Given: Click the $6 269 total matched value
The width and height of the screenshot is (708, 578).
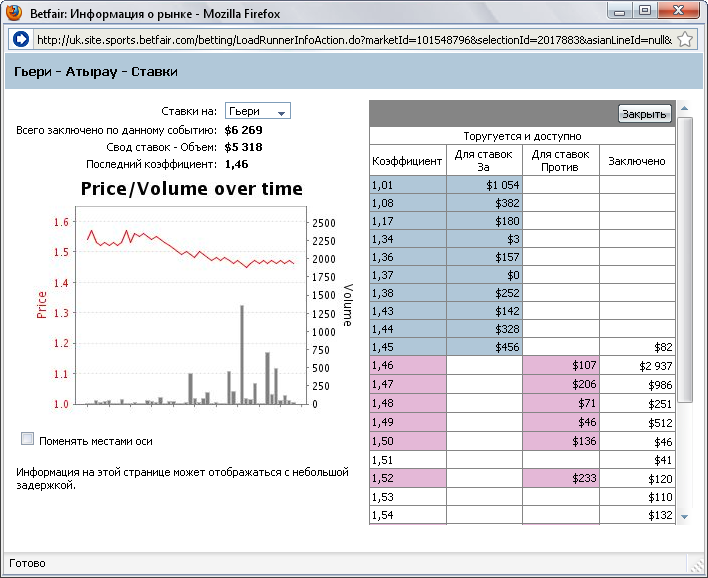Looking at the screenshot, I should point(243,130).
